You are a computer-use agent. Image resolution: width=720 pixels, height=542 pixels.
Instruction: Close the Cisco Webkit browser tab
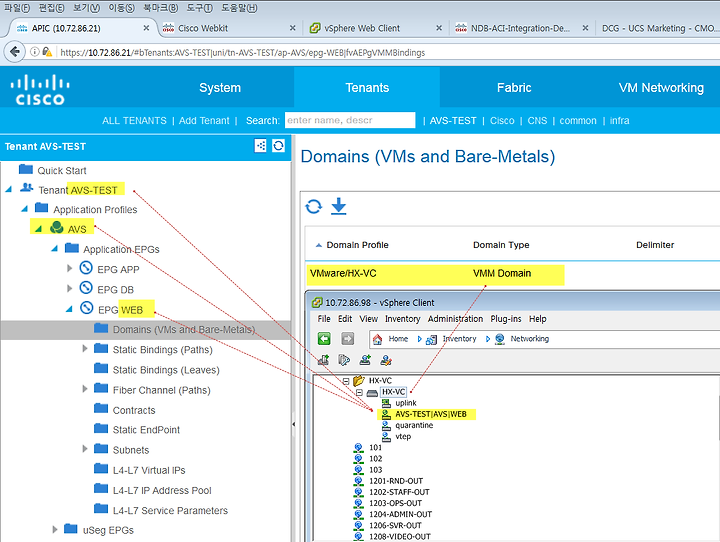[292, 28]
